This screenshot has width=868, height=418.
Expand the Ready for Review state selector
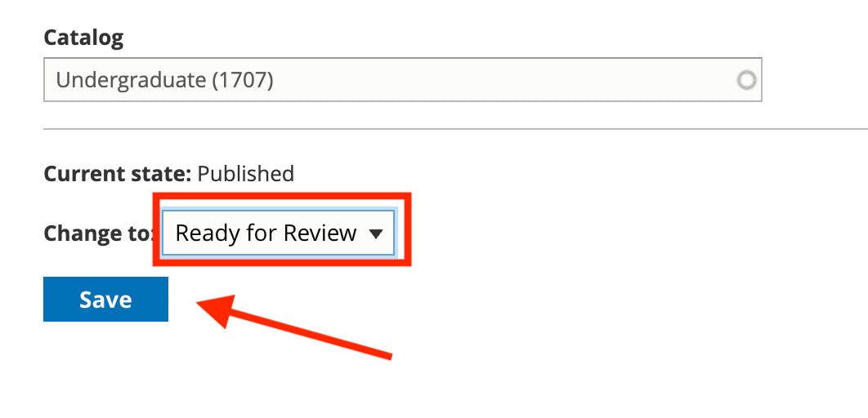[x=278, y=233]
